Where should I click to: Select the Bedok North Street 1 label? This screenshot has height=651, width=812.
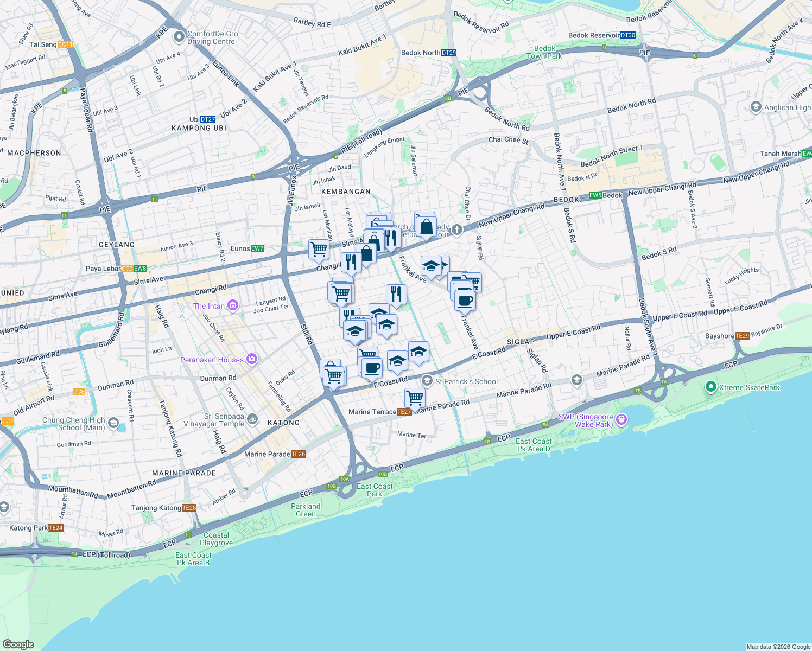tap(612, 156)
